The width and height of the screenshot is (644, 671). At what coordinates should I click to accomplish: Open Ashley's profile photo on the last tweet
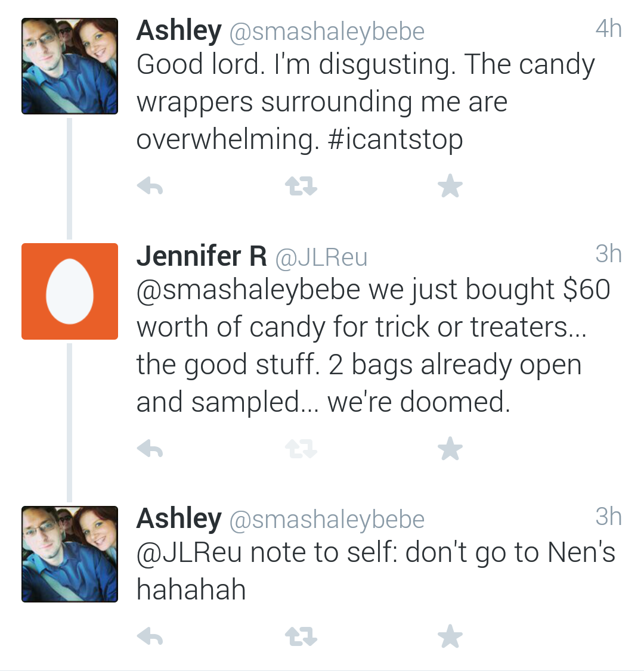coord(70,554)
